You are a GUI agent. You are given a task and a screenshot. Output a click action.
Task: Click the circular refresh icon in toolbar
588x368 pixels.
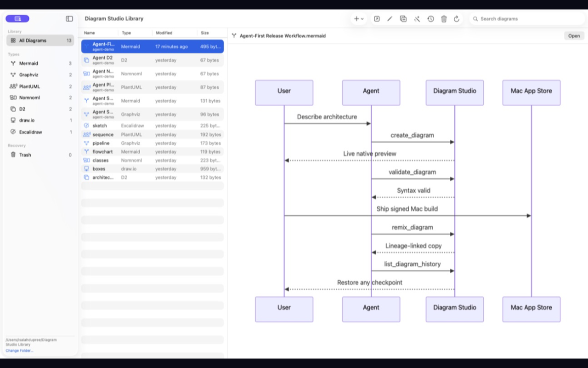457,19
